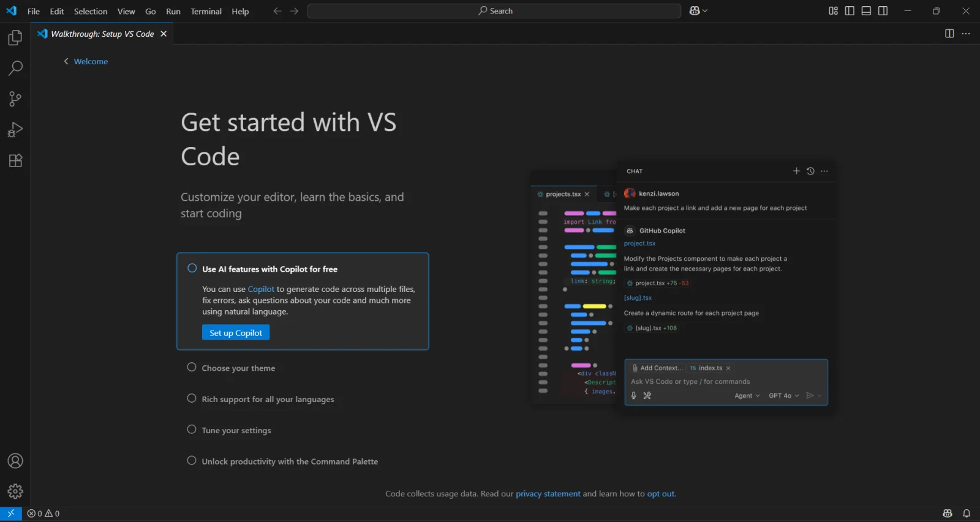This screenshot has width=980, height=522.
Task: Mark Rich support for all your languages circle
Action: coord(192,398)
